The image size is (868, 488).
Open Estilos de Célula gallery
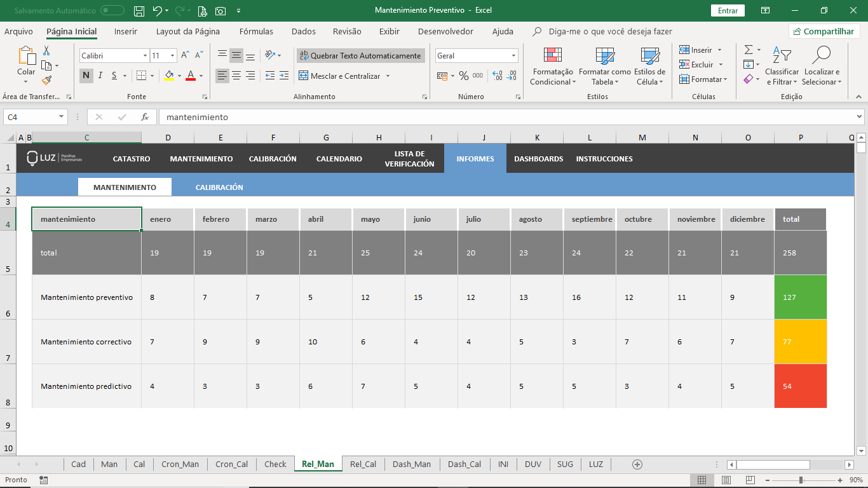[649, 66]
